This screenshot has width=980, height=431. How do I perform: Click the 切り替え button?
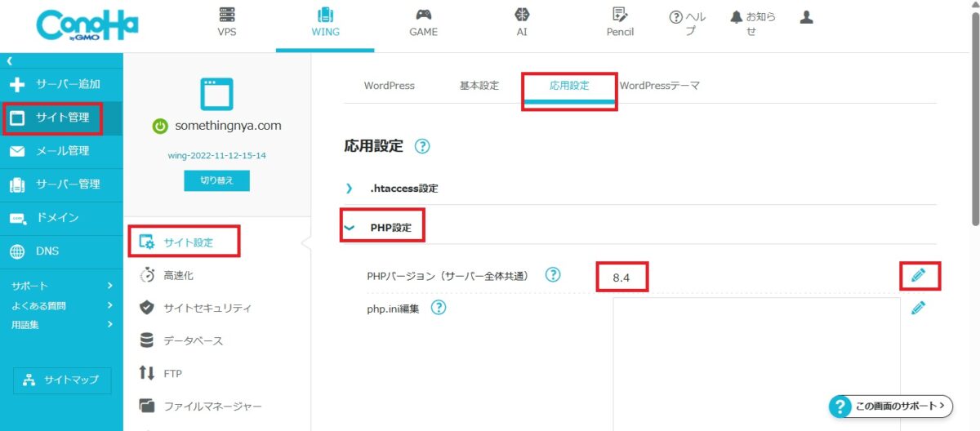[x=216, y=180]
